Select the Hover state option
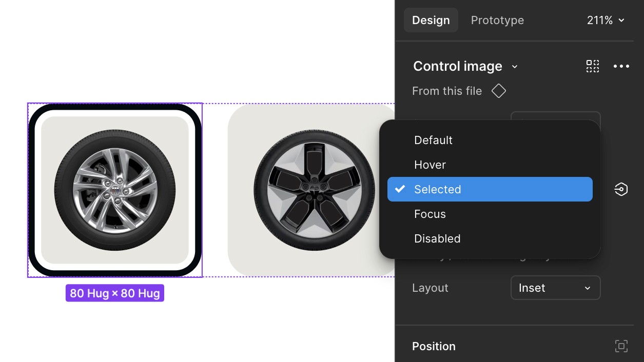644x362 pixels. point(430,165)
